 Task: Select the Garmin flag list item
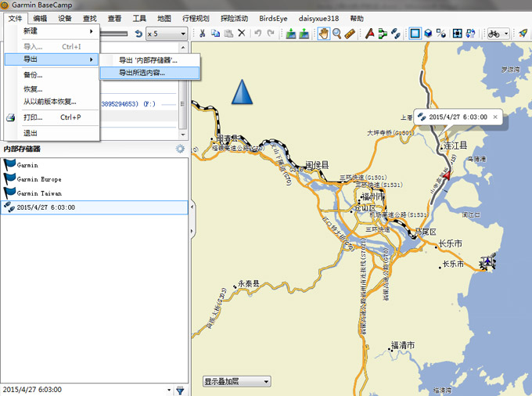(95, 165)
